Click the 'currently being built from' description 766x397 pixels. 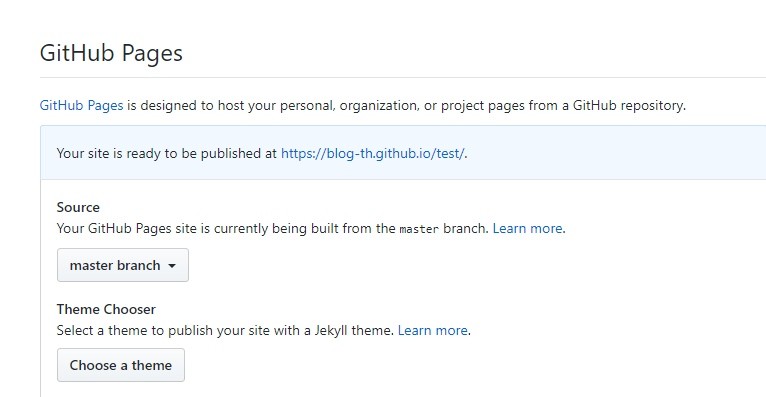[273, 228]
